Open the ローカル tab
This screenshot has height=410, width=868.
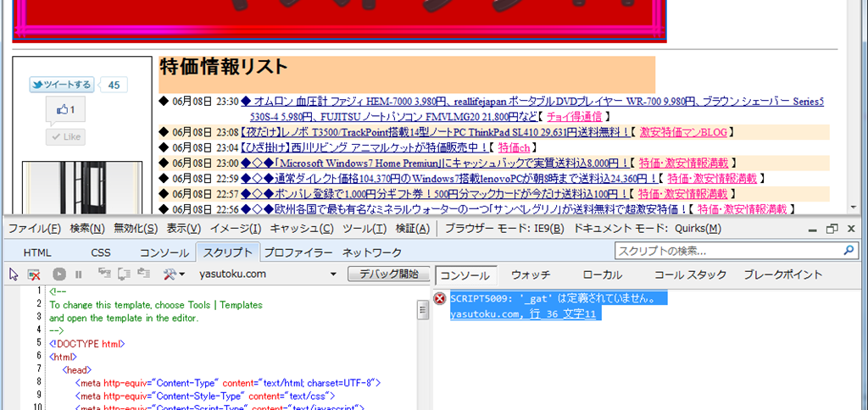click(x=603, y=275)
